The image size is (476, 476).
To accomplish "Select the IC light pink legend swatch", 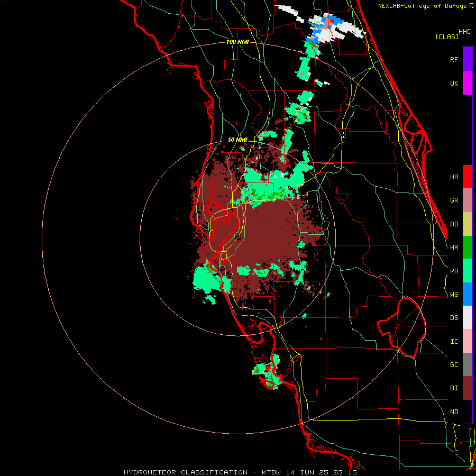I will [467, 341].
